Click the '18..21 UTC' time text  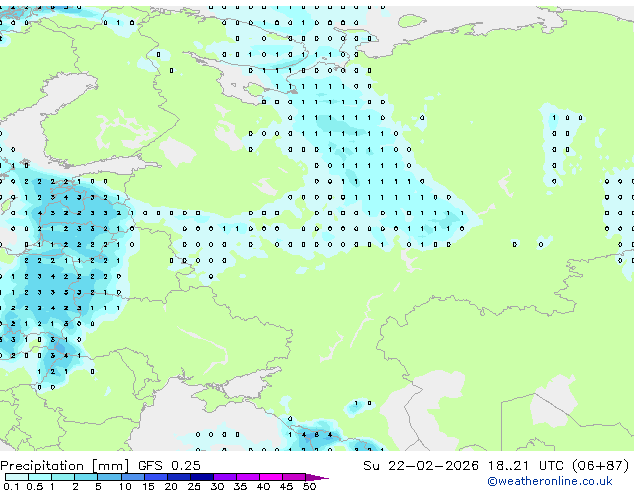pyautogui.click(x=525, y=466)
